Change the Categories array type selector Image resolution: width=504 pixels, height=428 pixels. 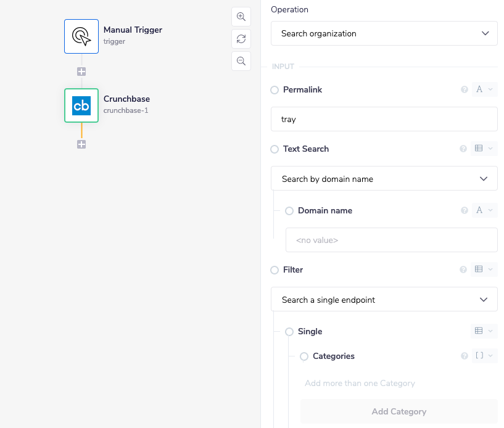pyautogui.click(x=484, y=356)
